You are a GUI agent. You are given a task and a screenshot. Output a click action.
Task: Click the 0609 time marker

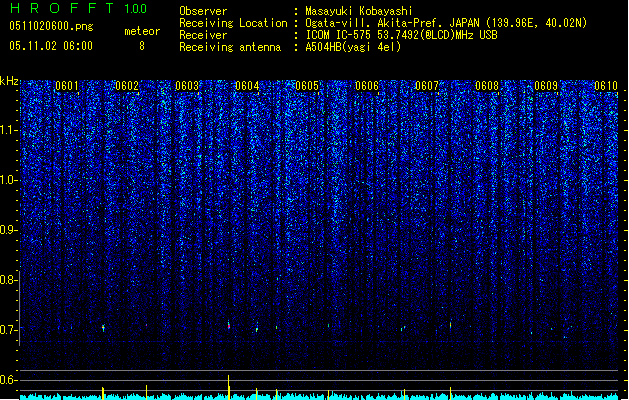coord(546,86)
